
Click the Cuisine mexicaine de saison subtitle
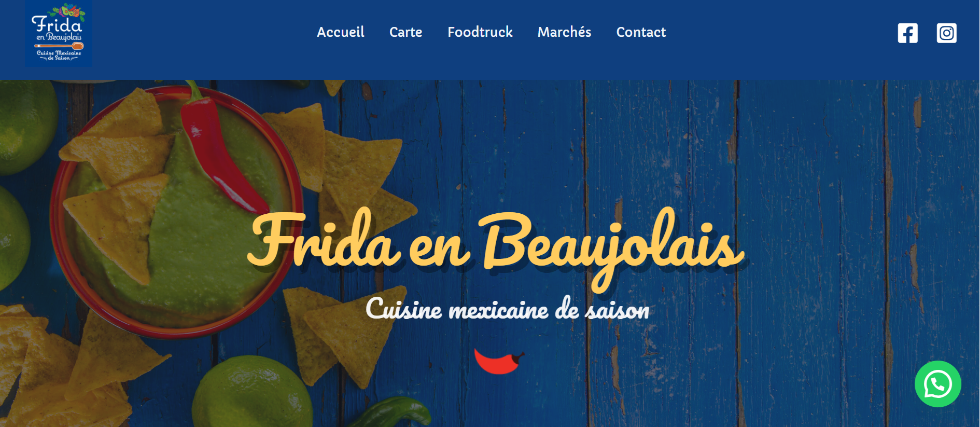point(507,309)
